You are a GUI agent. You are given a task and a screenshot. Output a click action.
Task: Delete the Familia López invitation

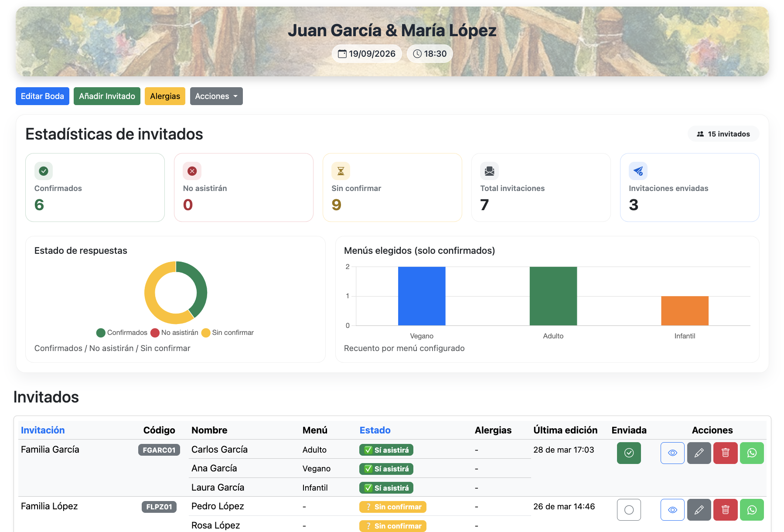[x=725, y=510]
